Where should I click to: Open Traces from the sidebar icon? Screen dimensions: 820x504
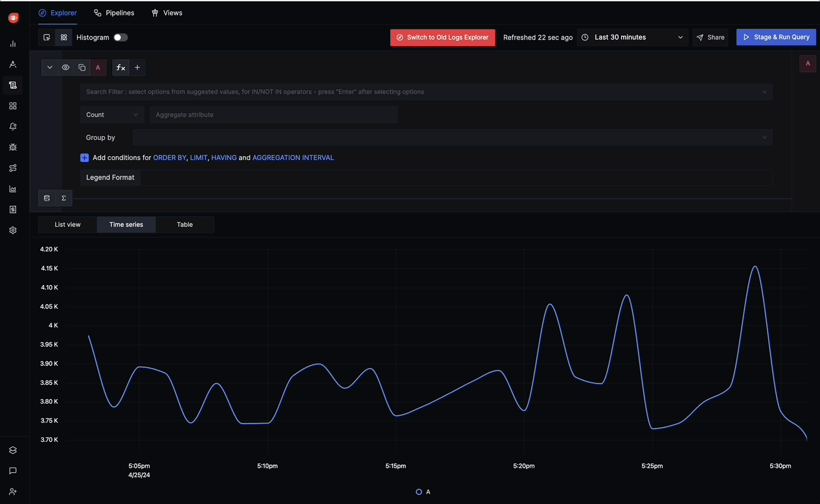click(x=13, y=65)
